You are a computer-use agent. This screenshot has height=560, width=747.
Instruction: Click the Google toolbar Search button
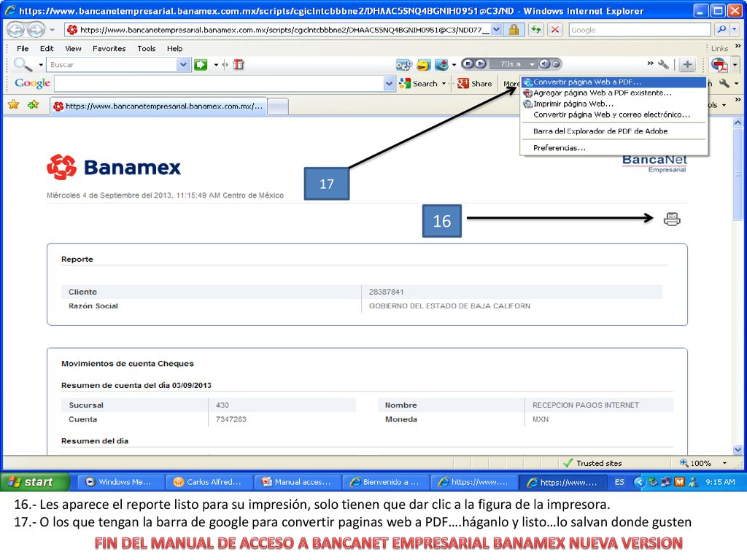click(419, 84)
